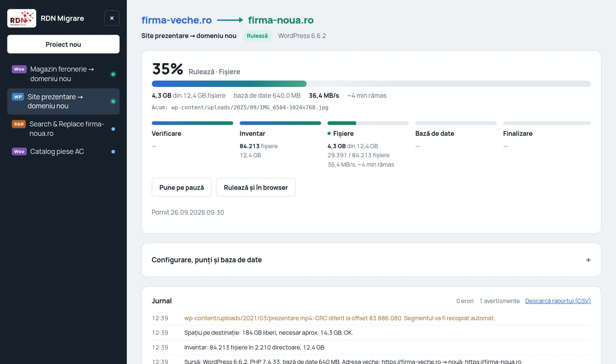Viewport: 616px width, 364px height.
Task: Click the plus icon to expand configuration
Action: coord(588,260)
